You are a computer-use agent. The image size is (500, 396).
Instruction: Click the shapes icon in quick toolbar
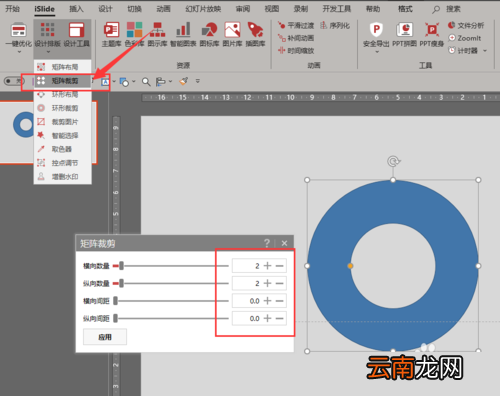(124, 82)
